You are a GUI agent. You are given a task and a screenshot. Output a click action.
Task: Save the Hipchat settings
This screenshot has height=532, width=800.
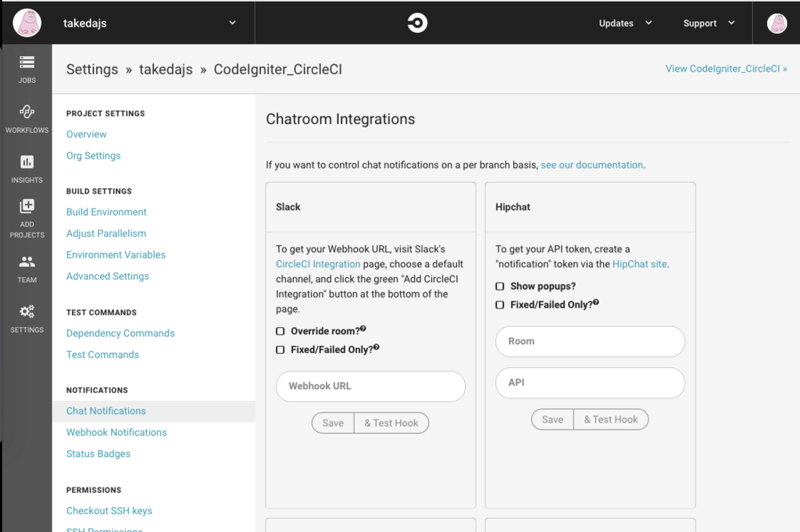click(552, 420)
